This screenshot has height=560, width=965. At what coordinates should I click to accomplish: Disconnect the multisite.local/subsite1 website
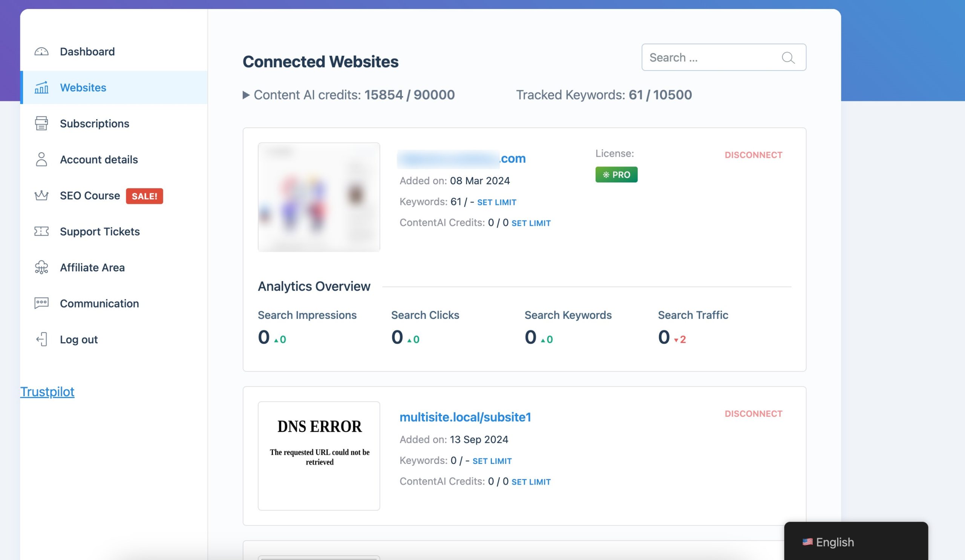point(753,414)
